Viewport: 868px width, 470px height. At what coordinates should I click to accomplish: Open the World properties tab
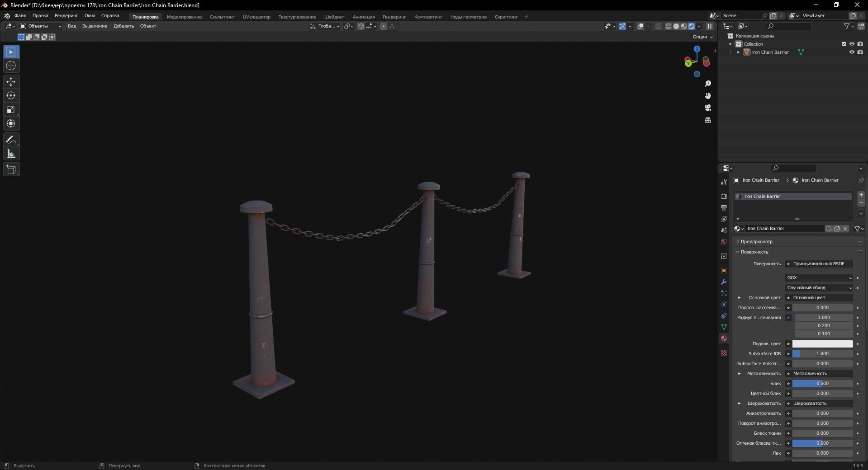tap(724, 242)
